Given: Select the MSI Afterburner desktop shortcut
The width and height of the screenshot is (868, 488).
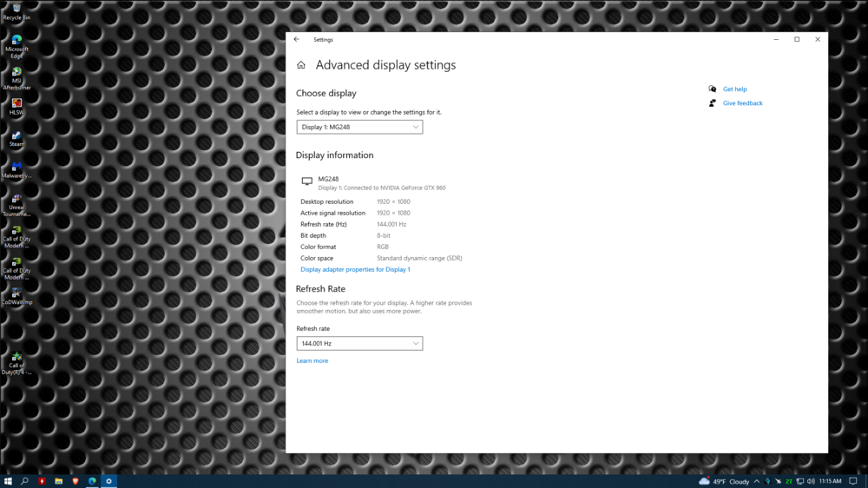Looking at the screenshot, I should (16, 79).
